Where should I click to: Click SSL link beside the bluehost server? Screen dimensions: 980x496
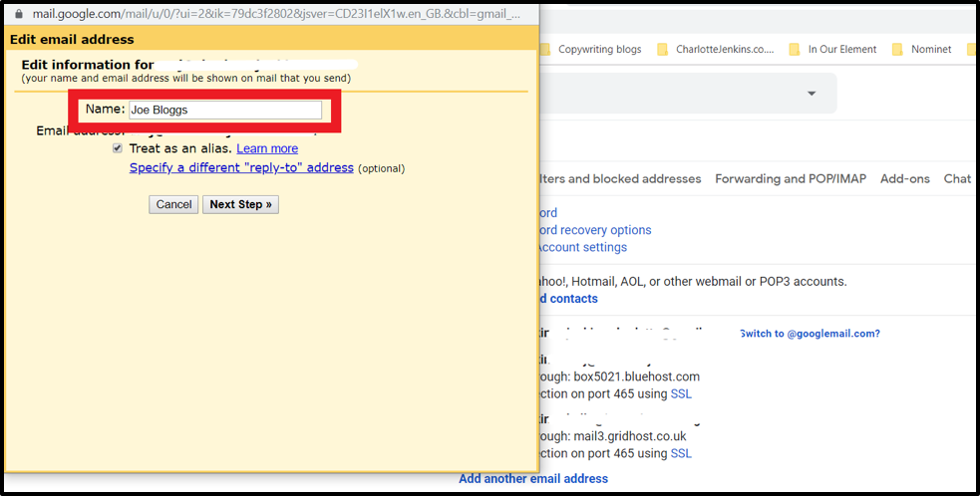click(x=681, y=394)
